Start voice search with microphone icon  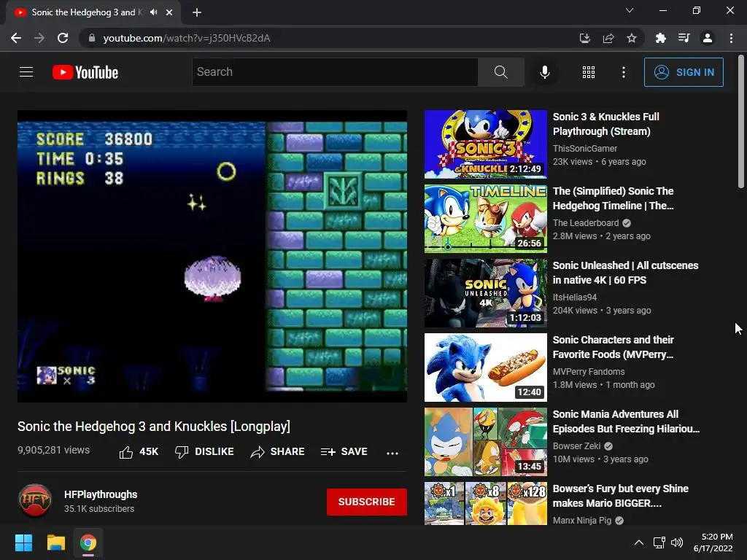point(544,72)
